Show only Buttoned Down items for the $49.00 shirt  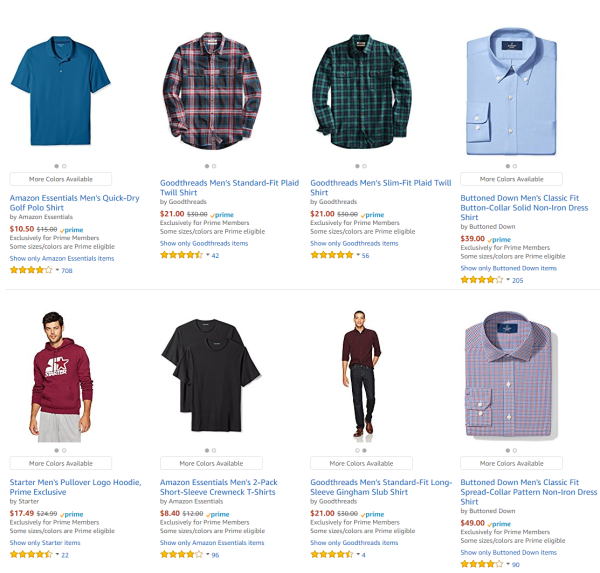click(x=509, y=552)
